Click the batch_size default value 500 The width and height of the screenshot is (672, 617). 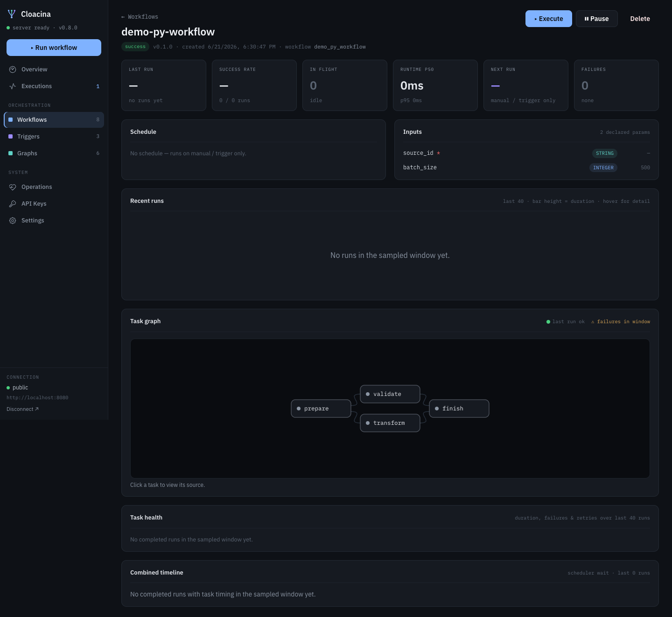[645, 168]
